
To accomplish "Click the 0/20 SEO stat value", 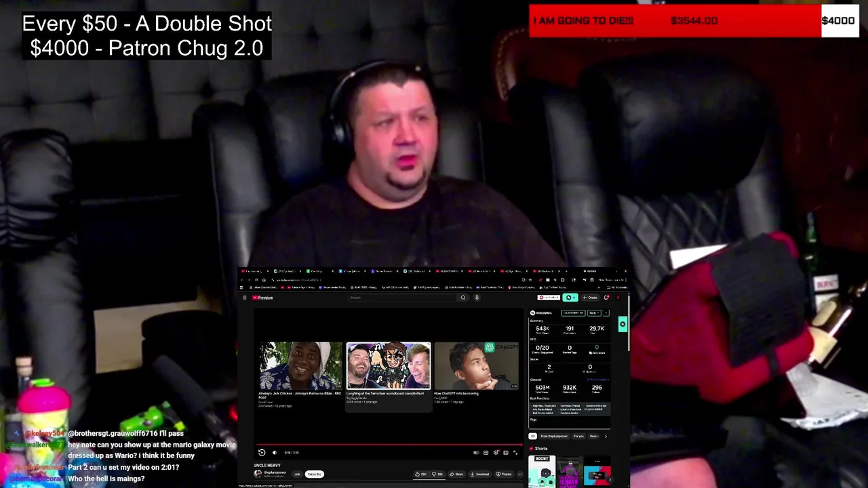I will coord(542,348).
